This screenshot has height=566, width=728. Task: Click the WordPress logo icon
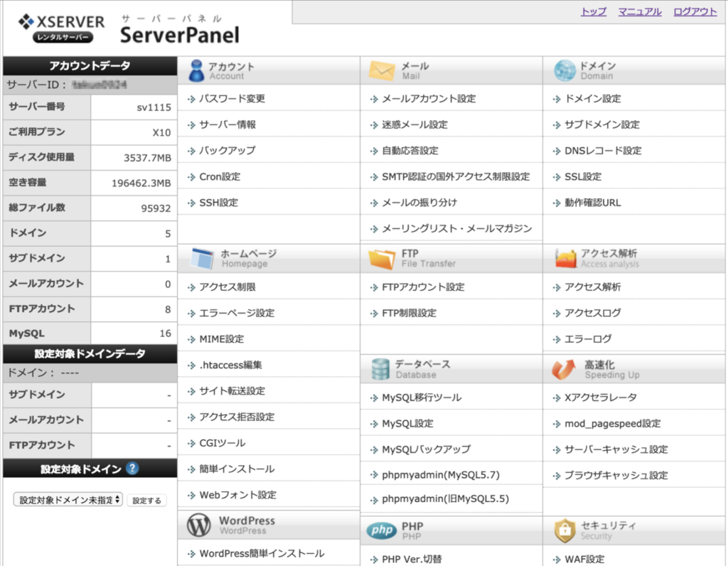[x=198, y=525]
